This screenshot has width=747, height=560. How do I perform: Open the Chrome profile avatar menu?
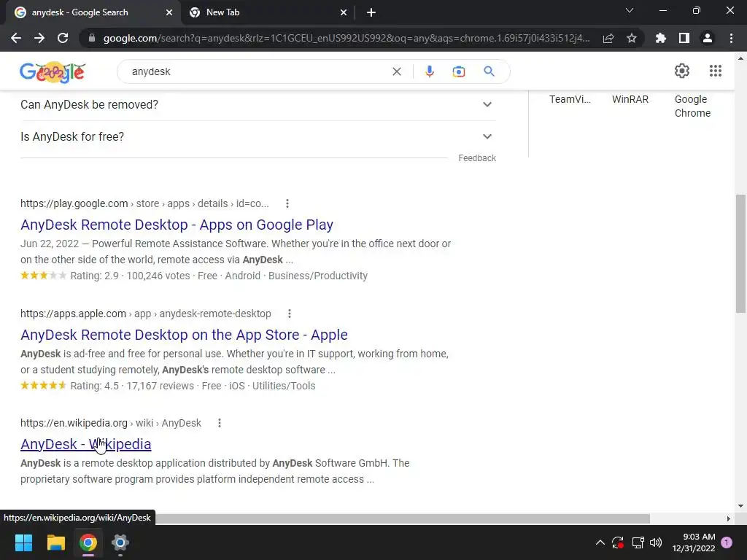708,38
